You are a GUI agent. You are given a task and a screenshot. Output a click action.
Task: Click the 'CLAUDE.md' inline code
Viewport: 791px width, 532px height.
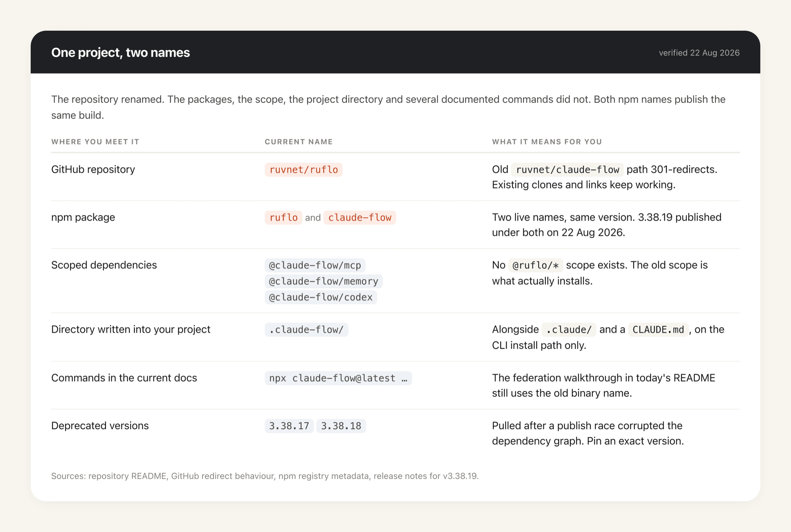tap(659, 329)
